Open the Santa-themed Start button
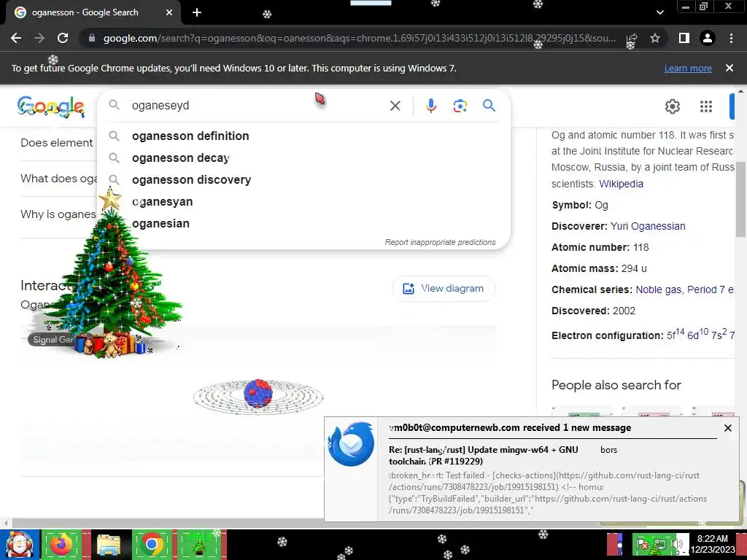The height and width of the screenshot is (560, 747). (19, 544)
